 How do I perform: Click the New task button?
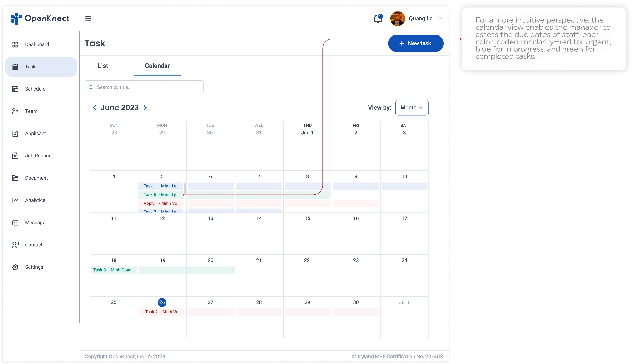(416, 43)
